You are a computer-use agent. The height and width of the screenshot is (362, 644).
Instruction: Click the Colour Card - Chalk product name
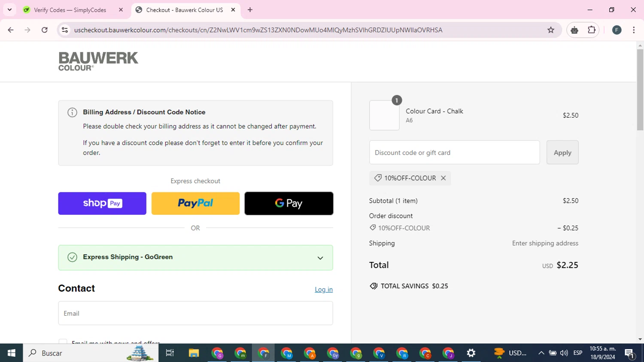pos(434,111)
